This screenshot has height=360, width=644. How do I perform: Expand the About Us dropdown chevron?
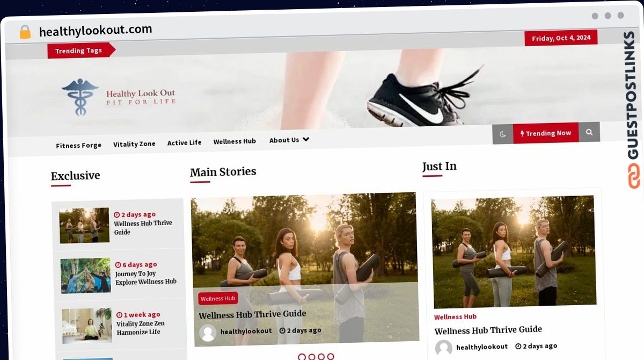tap(306, 139)
